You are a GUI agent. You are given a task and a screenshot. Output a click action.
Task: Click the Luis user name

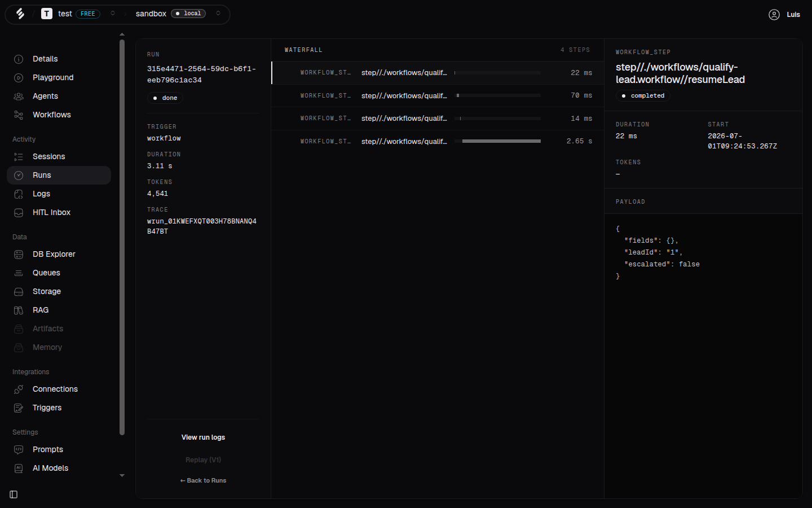pyautogui.click(x=793, y=15)
